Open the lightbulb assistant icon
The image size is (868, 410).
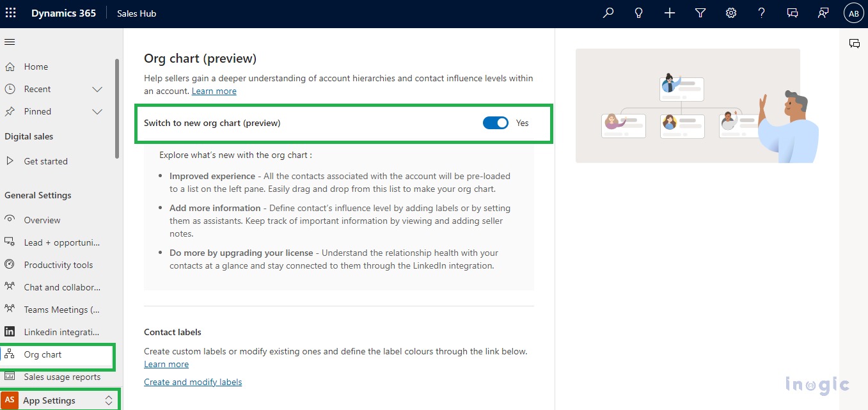(638, 13)
